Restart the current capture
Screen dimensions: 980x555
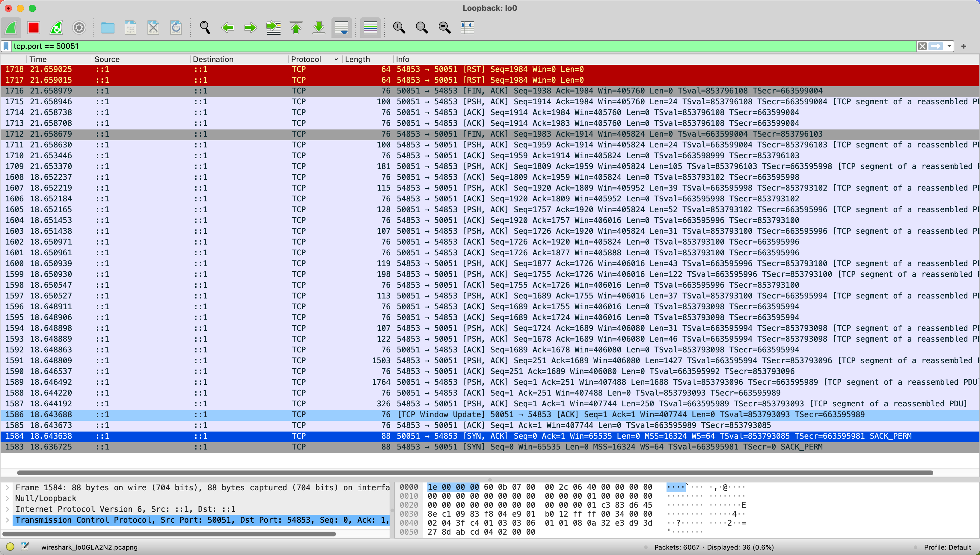pyautogui.click(x=56, y=28)
